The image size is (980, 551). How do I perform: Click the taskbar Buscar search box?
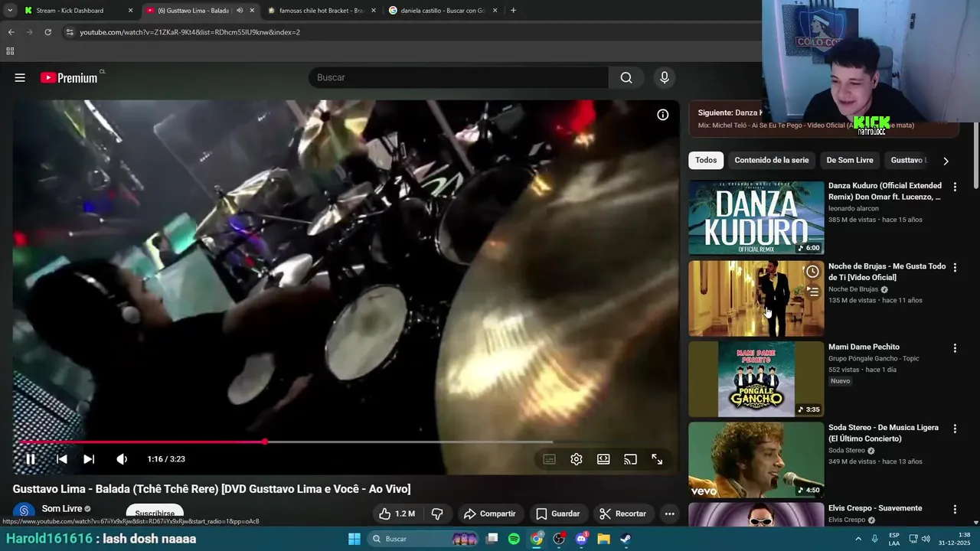[423, 539]
